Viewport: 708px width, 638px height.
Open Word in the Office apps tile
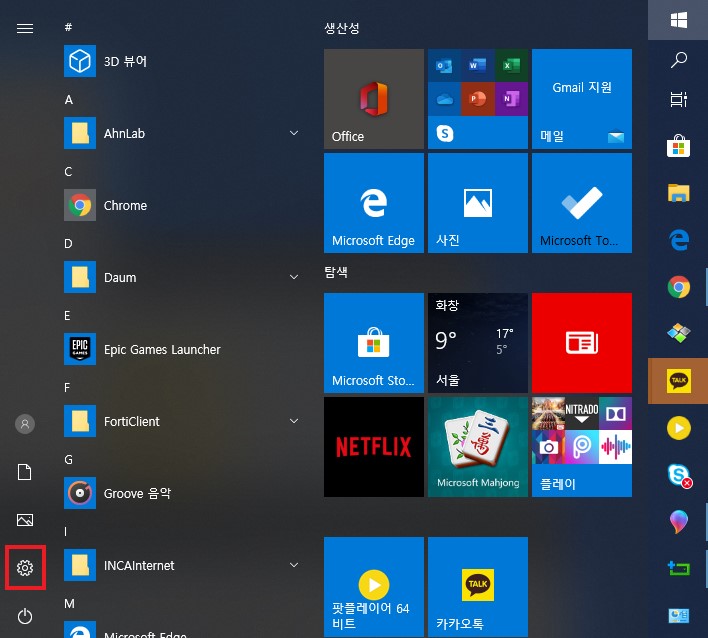pyautogui.click(x=478, y=66)
